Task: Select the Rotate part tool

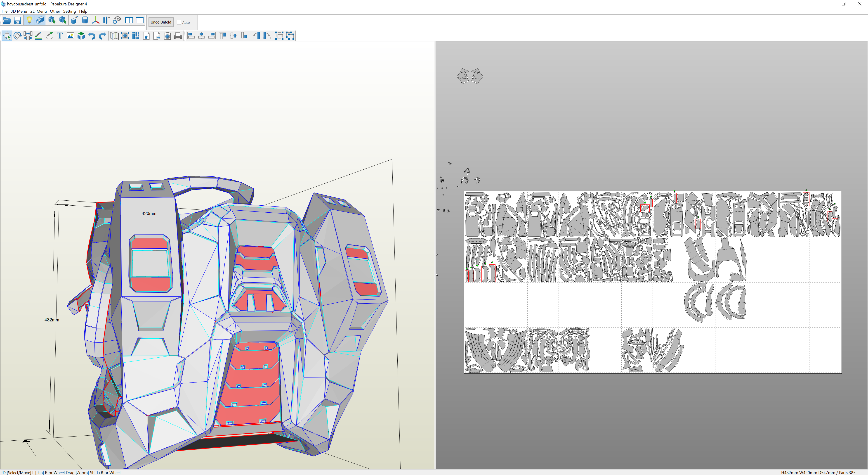Action: pos(18,36)
